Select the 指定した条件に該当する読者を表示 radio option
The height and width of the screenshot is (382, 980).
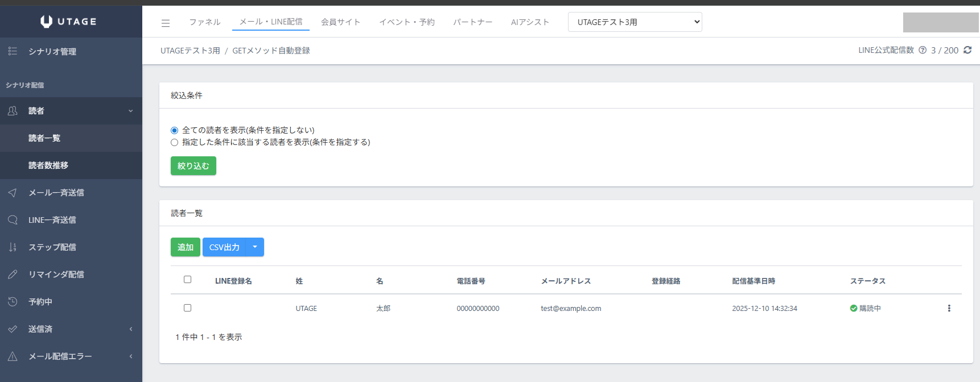pyautogui.click(x=175, y=142)
